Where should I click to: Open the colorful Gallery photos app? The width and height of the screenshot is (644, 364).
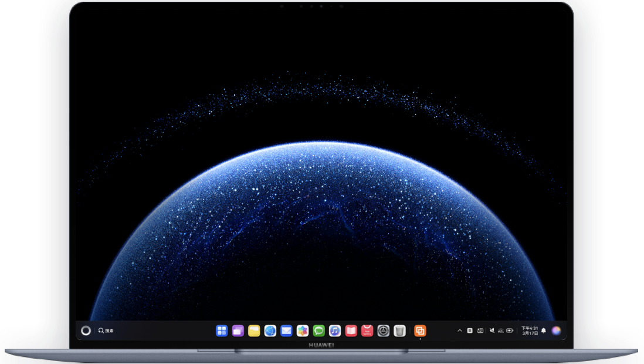(x=303, y=331)
